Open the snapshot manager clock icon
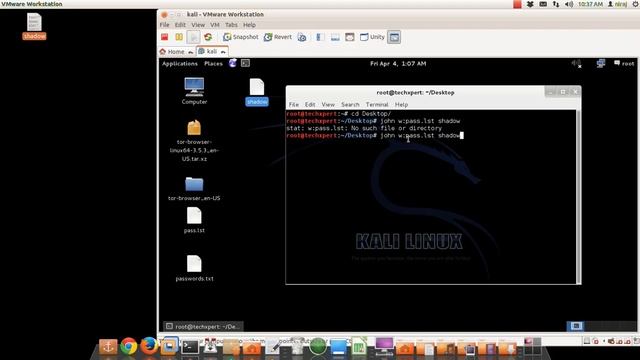 point(302,37)
